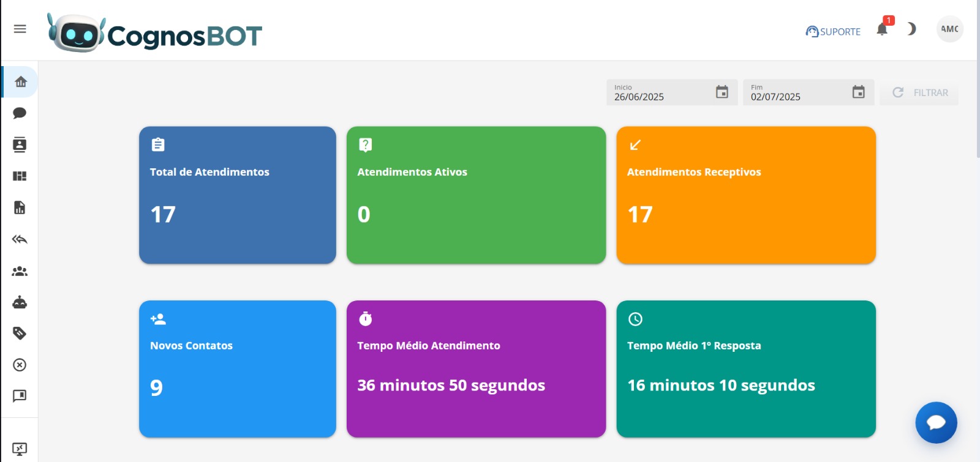Image resolution: width=980 pixels, height=462 pixels.
Task: Open the notifications bell
Action: point(882,29)
